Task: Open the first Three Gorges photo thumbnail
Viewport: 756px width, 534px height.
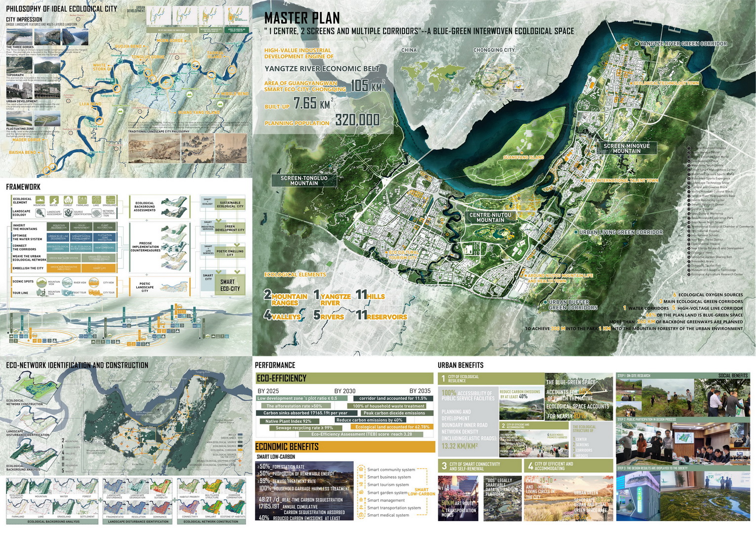Action: coord(19,37)
